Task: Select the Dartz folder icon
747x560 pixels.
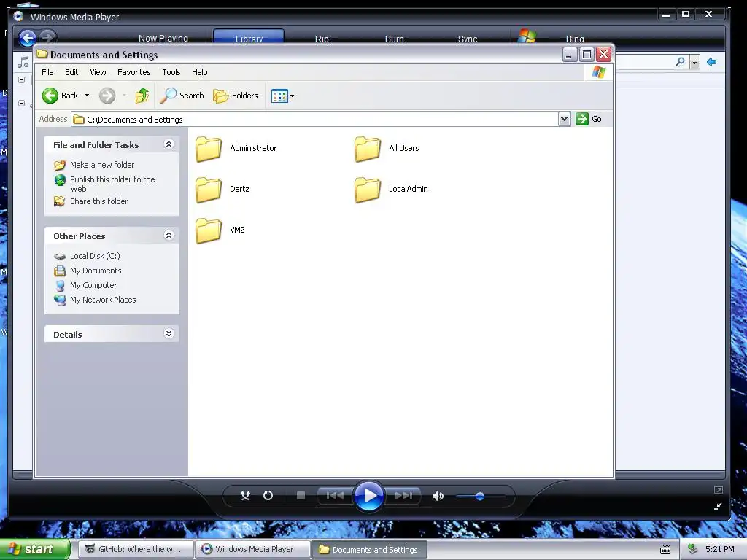Action: tap(209, 190)
